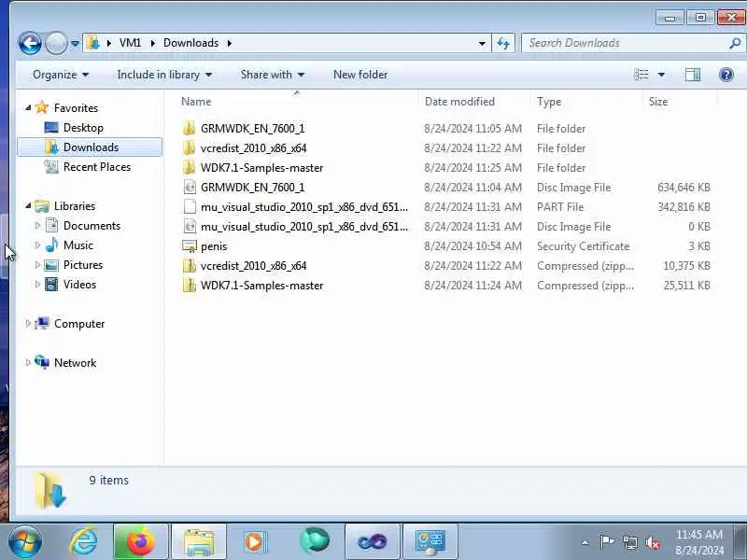The width and height of the screenshot is (747, 560).
Task: Select GRMWDK_EN_7600_1 disc image file icon
Action: [x=190, y=188]
